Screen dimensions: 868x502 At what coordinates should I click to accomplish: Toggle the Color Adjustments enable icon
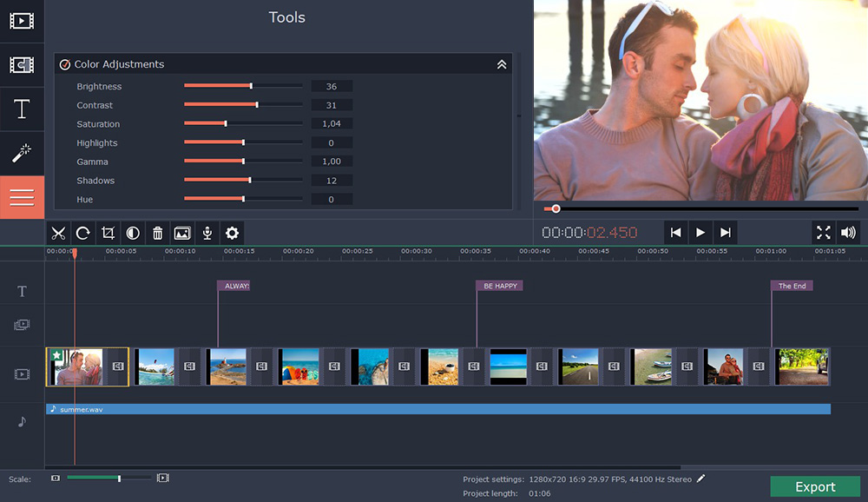click(x=65, y=64)
